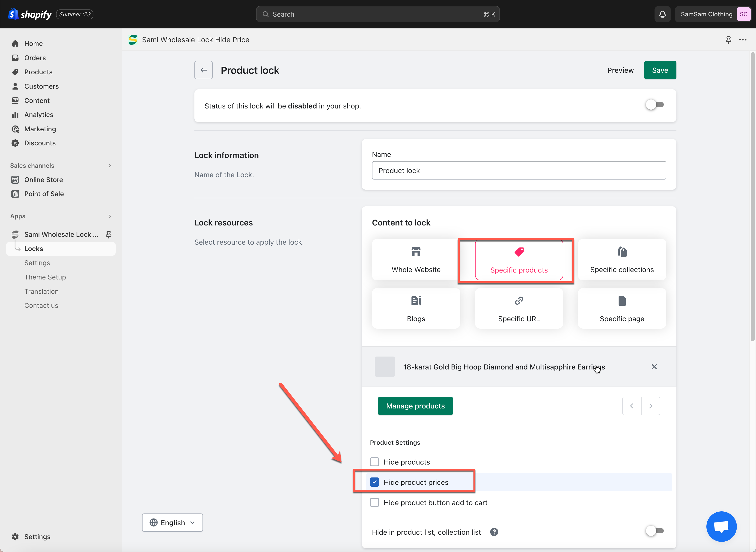Click the search magnifier icon
Screen dimensions: 756x552
pyautogui.click(x=265, y=14)
